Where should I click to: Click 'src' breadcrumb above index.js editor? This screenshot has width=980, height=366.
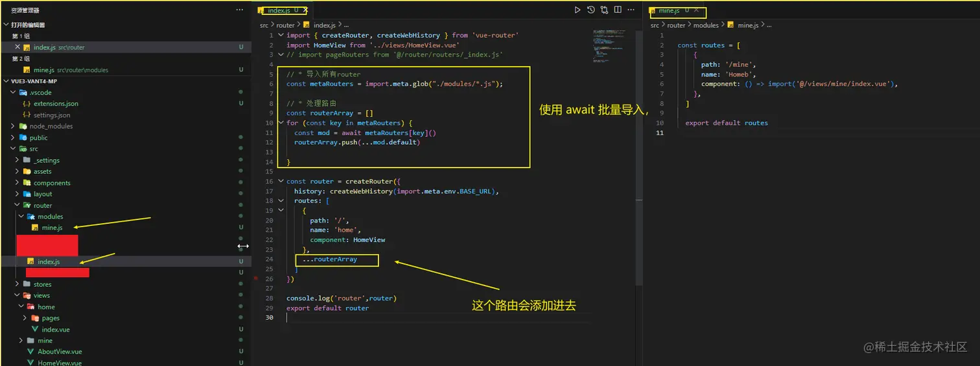pos(264,25)
